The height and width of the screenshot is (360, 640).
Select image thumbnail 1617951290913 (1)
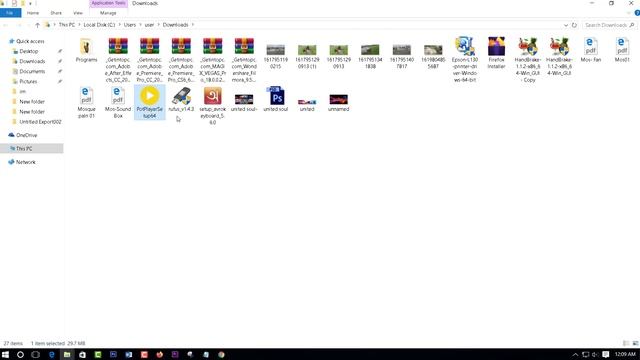(x=307, y=56)
